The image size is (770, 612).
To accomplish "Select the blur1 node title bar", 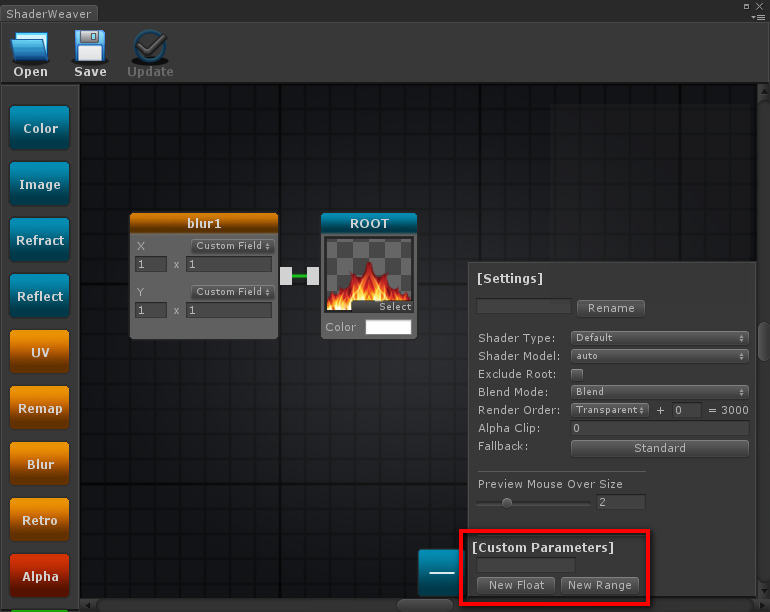I will tap(204, 223).
